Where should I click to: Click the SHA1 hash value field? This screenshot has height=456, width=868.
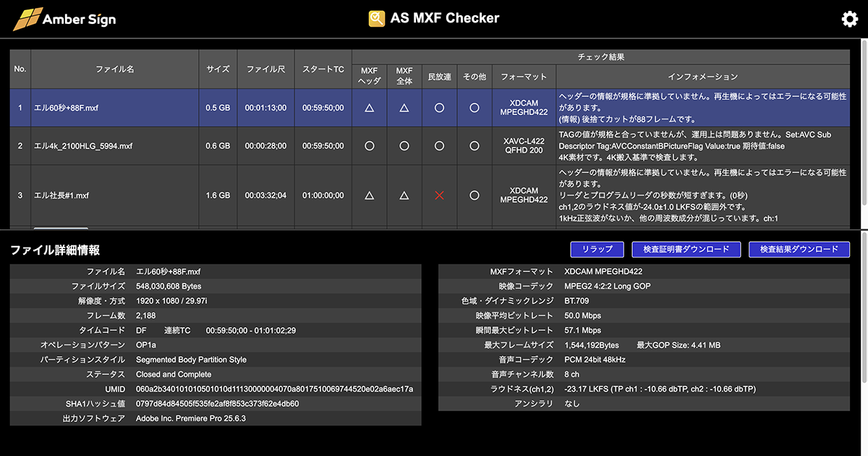click(x=217, y=404)
